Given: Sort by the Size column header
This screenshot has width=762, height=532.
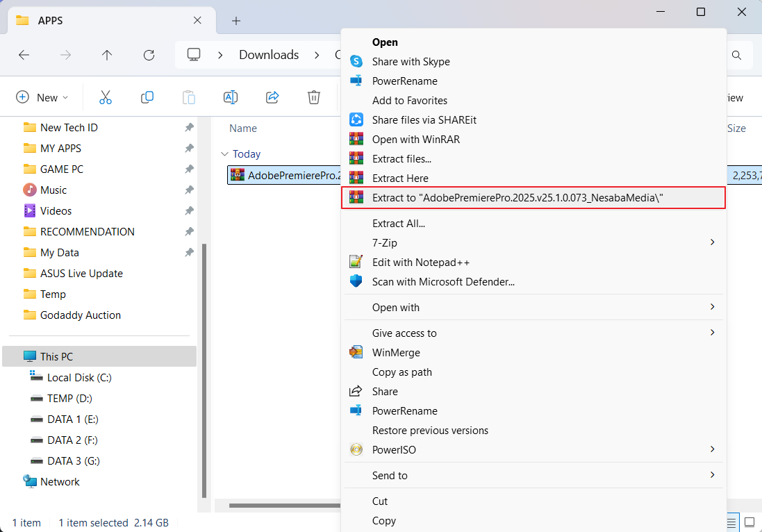Looking at the screenshot, I should [736, 128].
